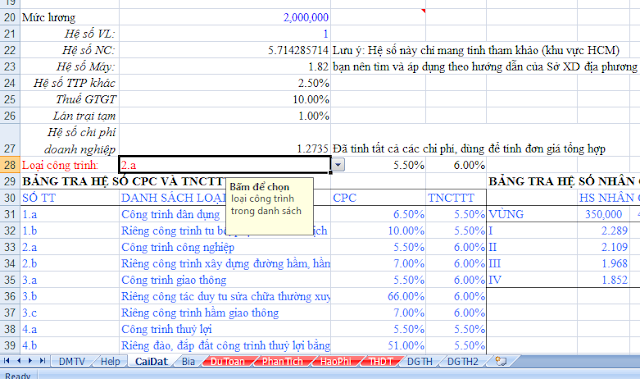Switch to the DGTH2 sheet tab
Viewport: 640px width, 379px height.
pyautogui.click(x=462, y=361)
